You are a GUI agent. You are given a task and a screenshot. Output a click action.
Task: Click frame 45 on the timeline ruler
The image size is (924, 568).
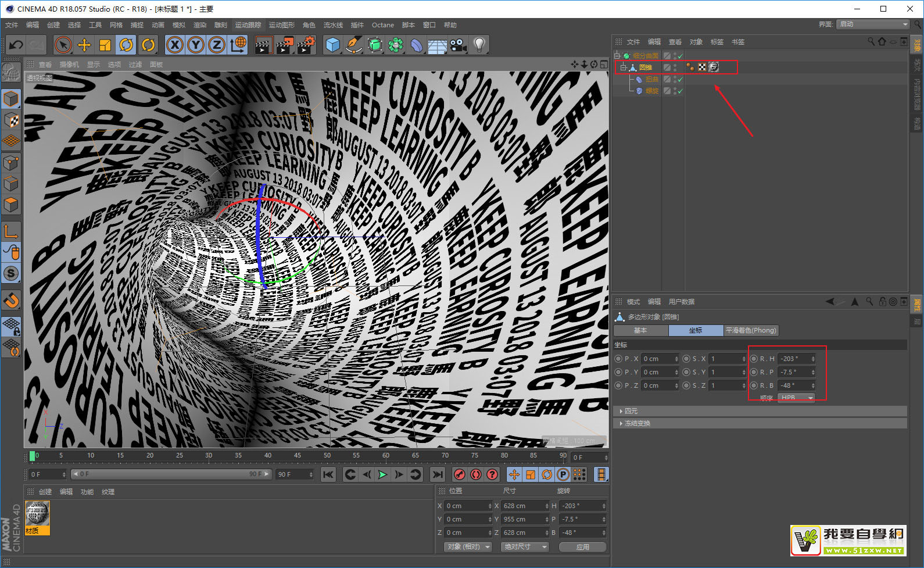(x=297, y=455)
